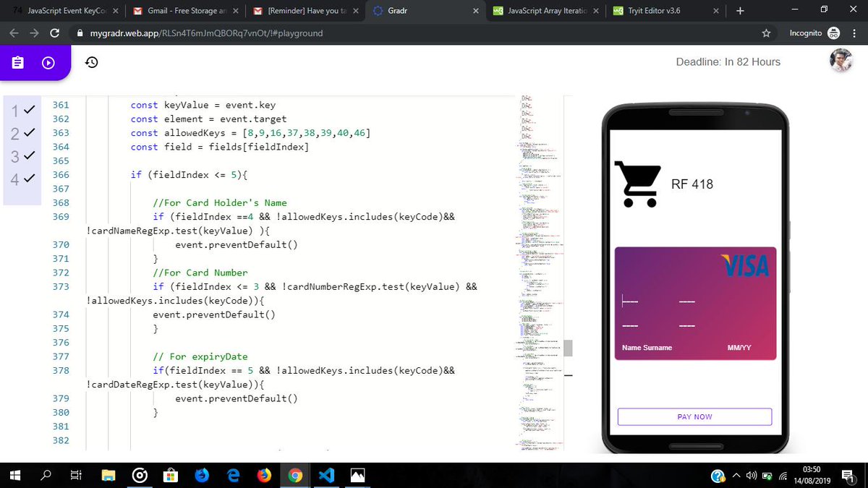Switch to Chrome on the taskbar

coord(295,475)
